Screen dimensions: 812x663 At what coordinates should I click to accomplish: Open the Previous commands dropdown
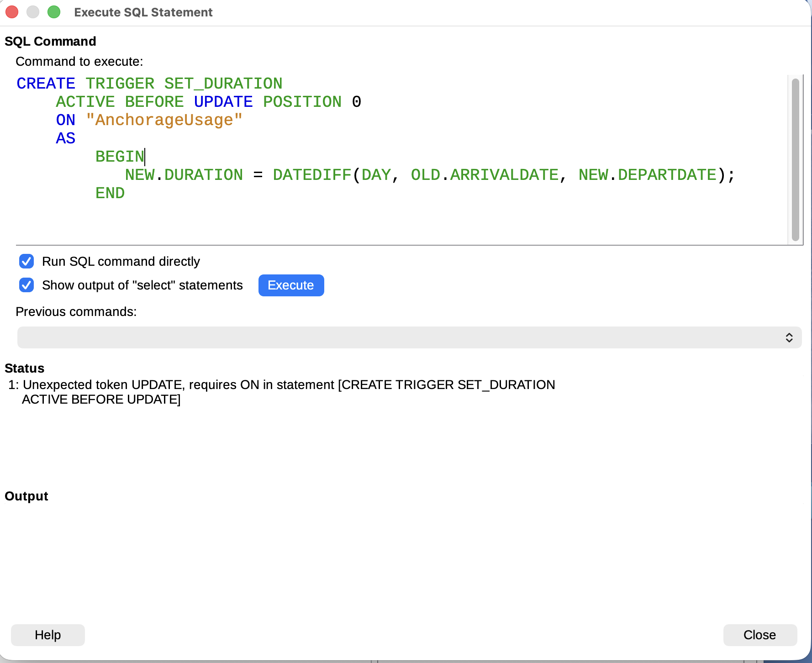point(409,337)
